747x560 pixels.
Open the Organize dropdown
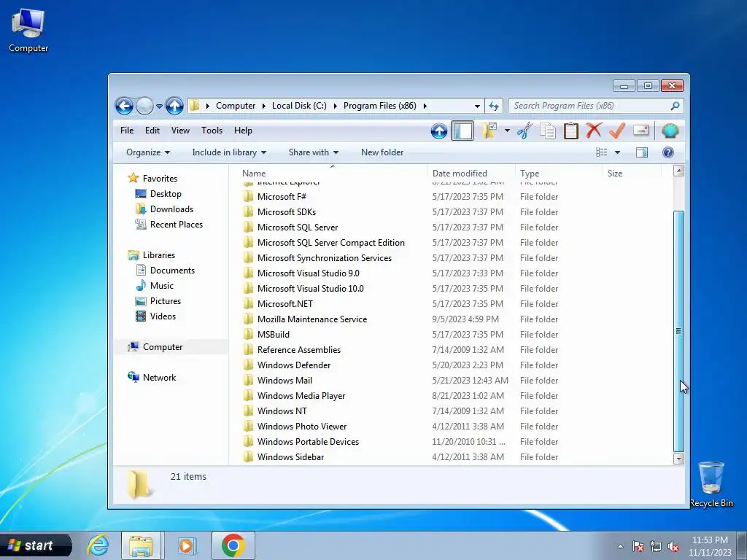point(147,152)
